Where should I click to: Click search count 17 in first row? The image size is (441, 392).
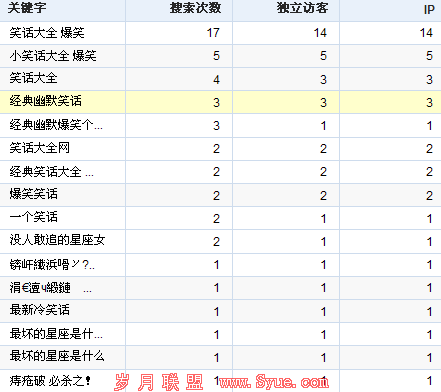pyautogui.click(x=213, y=33)
